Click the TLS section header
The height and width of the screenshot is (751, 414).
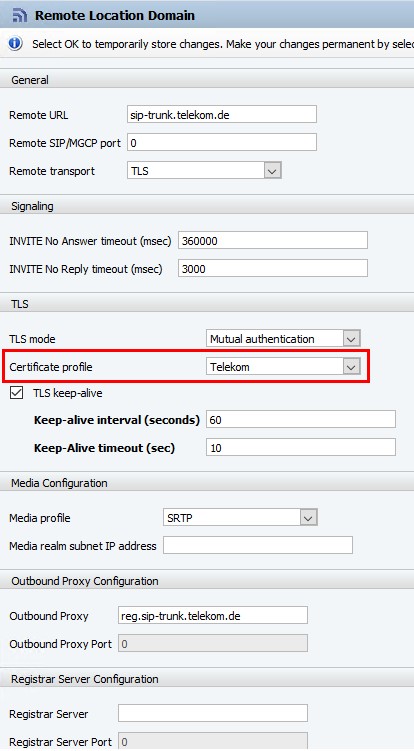207,304
